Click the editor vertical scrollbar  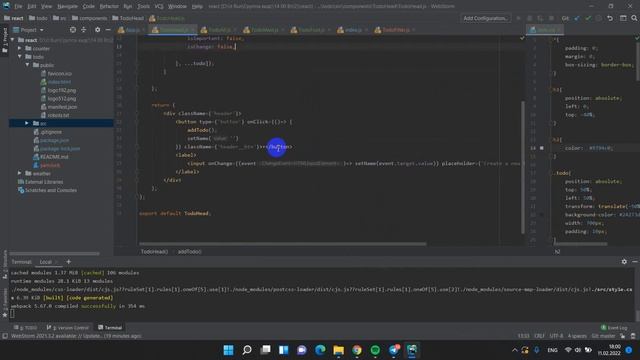[522, 167]
